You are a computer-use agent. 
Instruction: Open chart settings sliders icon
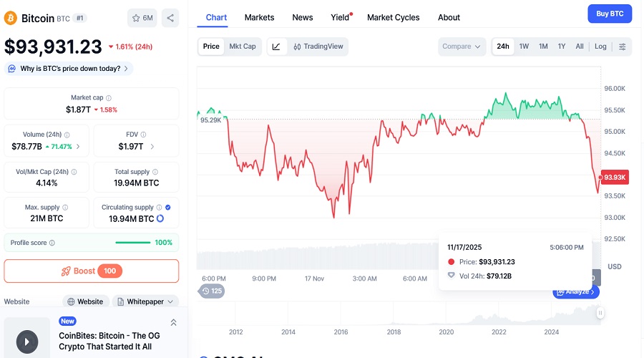tap(622, 47)
